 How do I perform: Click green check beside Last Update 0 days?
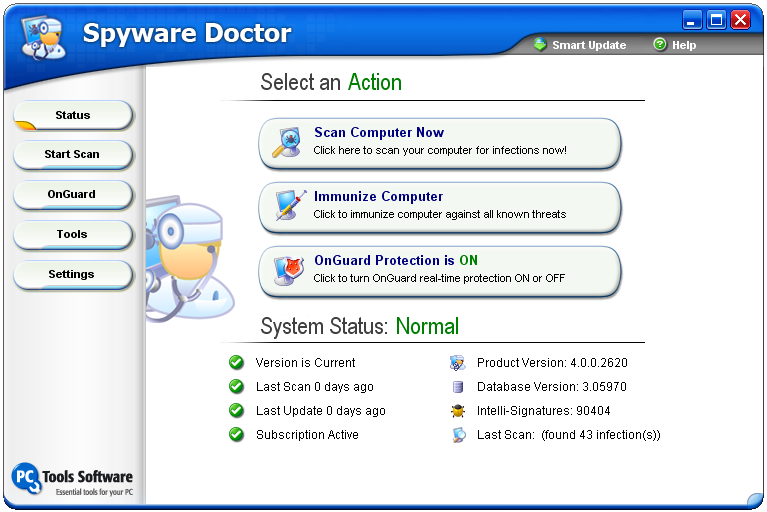tap(236, 410)
